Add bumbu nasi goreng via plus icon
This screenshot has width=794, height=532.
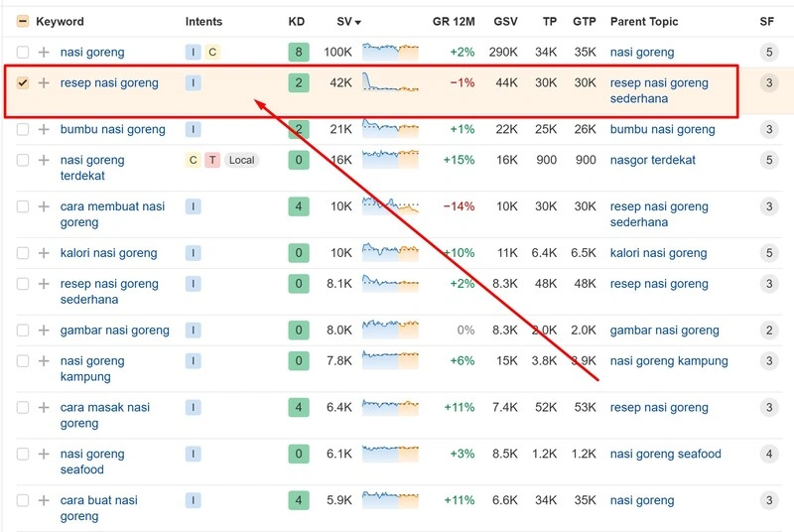tap(44, 130)
